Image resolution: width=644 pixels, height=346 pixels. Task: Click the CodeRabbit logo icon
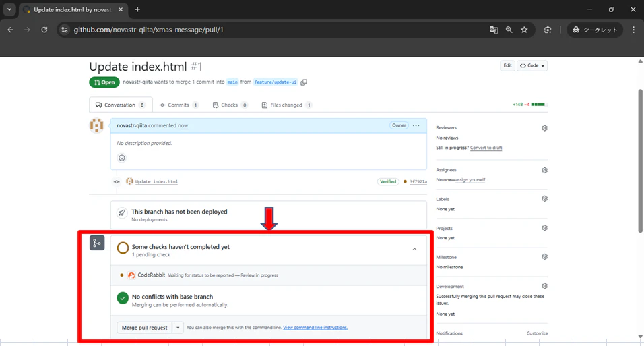pyautogui.click(x=131, y=275)
